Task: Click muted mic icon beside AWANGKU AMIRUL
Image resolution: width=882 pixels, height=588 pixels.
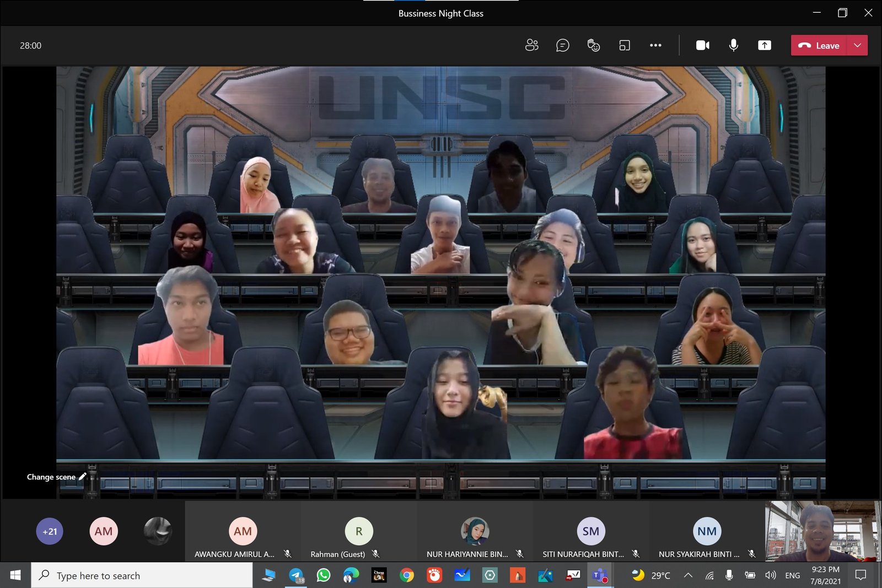Action: tap(287, 554)
